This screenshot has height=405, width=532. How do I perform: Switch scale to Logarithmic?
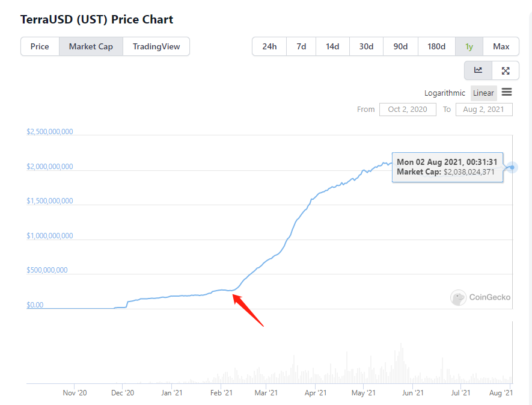pos(444,93)
